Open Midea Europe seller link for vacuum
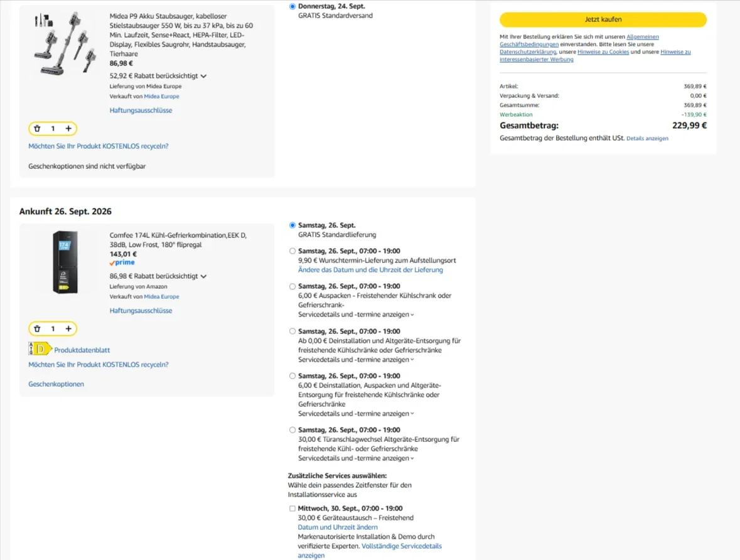 click(161, 96)
